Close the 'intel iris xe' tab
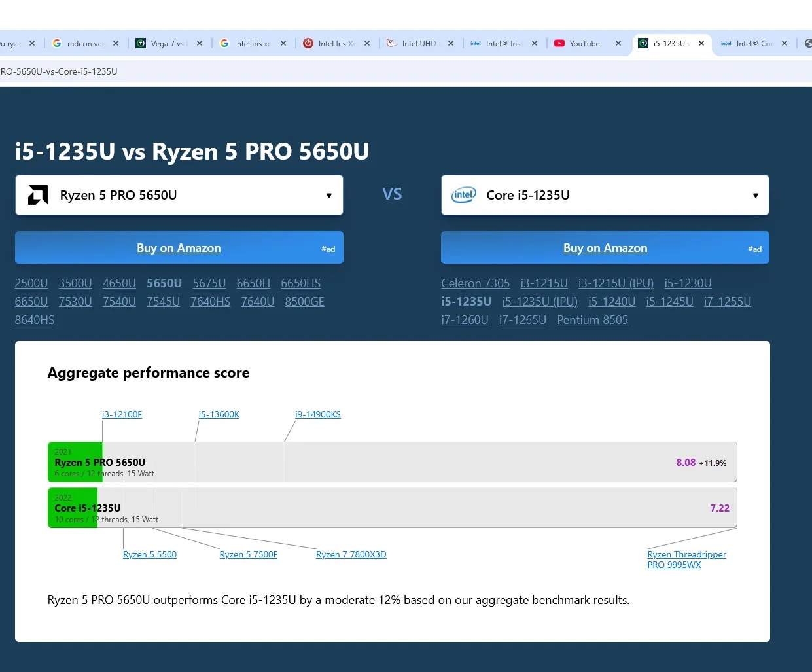 pyautogui.click(x=283, y=44)
